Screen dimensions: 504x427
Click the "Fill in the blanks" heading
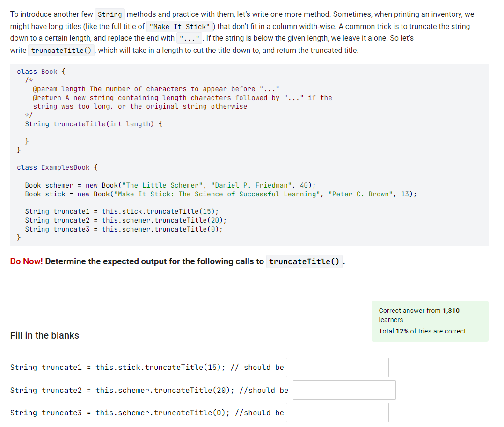pyautogui.click(x=44, y=335)
